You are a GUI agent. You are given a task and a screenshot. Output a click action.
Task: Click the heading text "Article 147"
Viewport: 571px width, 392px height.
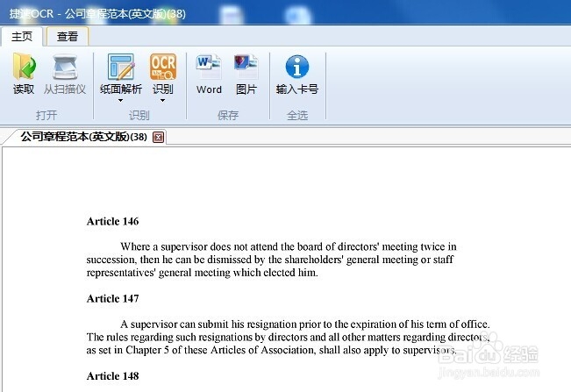(112, 298)
